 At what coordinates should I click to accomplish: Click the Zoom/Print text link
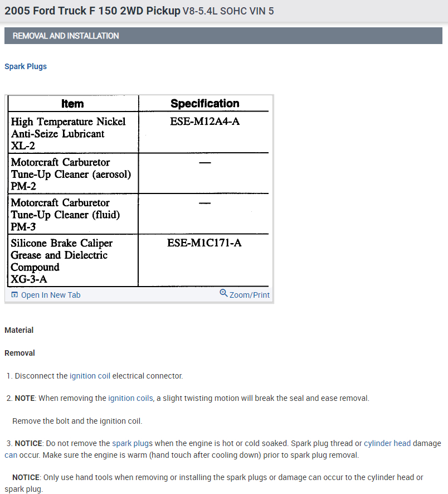249,295
